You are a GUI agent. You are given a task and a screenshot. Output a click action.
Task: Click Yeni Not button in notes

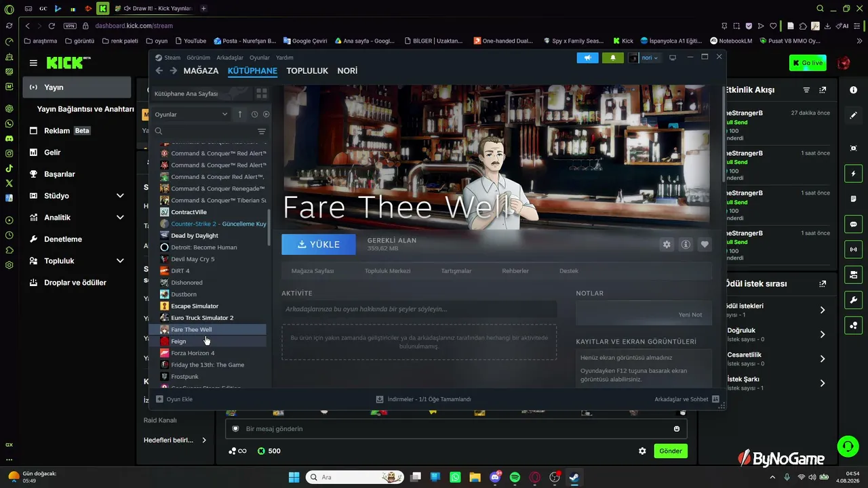point(690,314)
